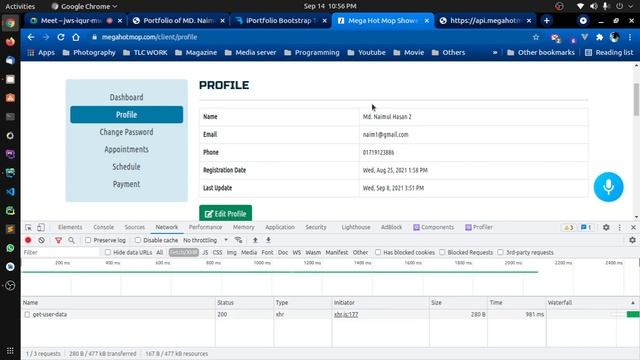
Task: Bookmark this page with the star icon
Action: 536,37
